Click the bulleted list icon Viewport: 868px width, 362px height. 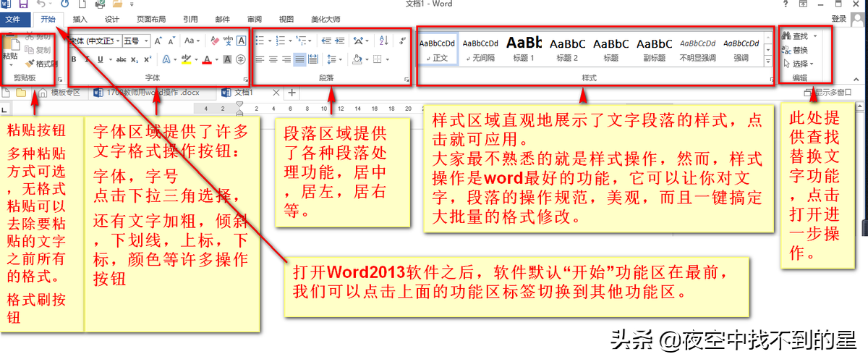259,41
